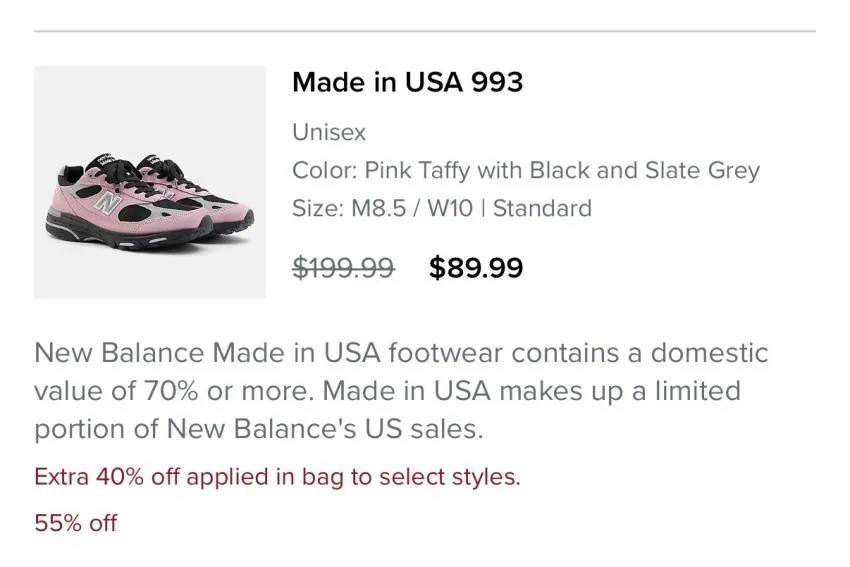Click the Extra 40% off promo message
The width and height of the screenshot is (850, 567).
click(x=277, y=477)
